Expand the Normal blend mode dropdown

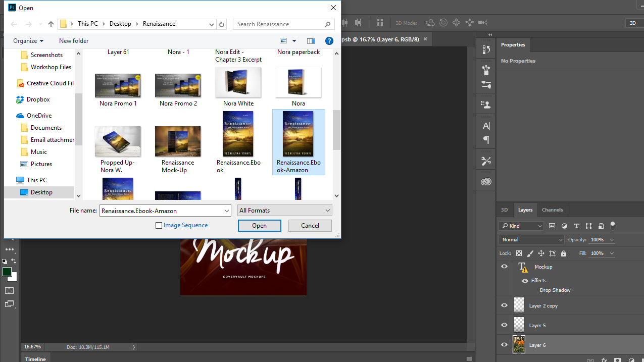(x=531, y=239)
